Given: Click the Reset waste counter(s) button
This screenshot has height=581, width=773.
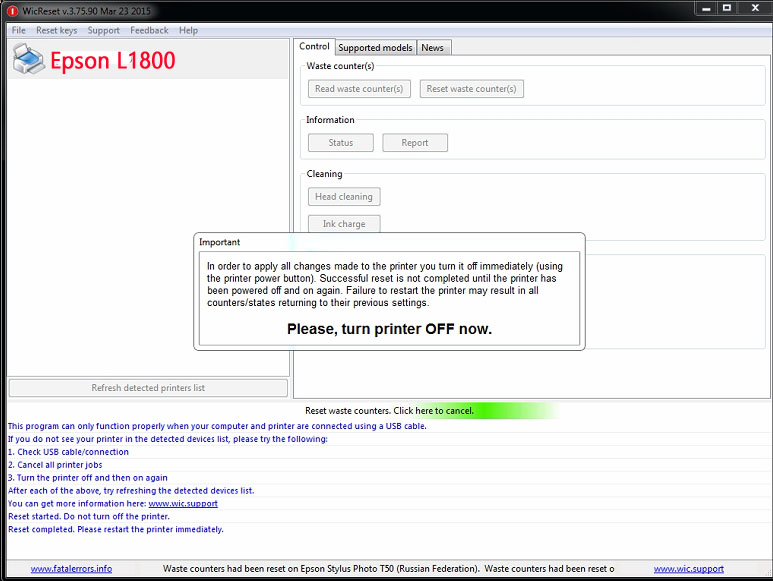Looking at the screenshot, I should [x=471, y=89].
